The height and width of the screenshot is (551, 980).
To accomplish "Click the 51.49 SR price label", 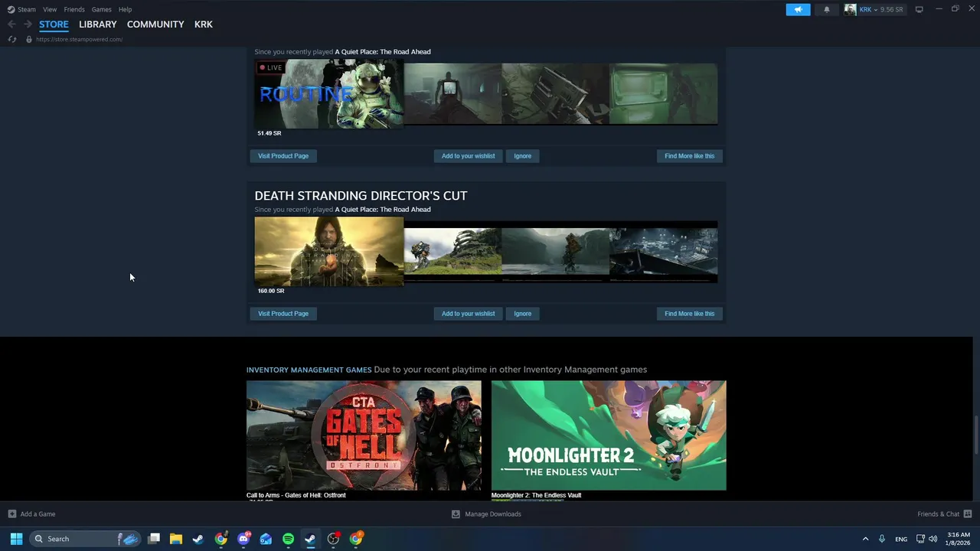I will [269, 133].
